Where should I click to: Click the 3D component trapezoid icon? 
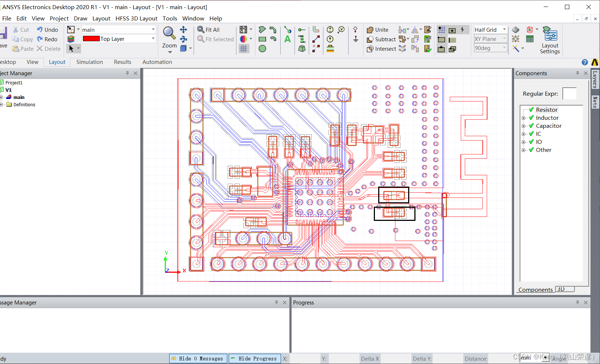coord(302,49)
